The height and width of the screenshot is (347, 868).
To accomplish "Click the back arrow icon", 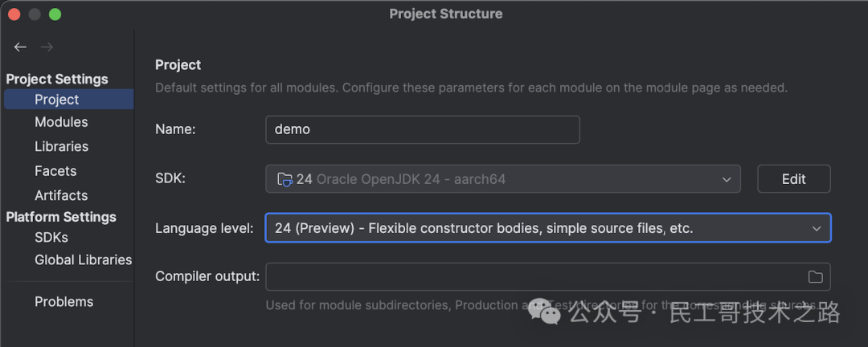I will click(20, 47).
